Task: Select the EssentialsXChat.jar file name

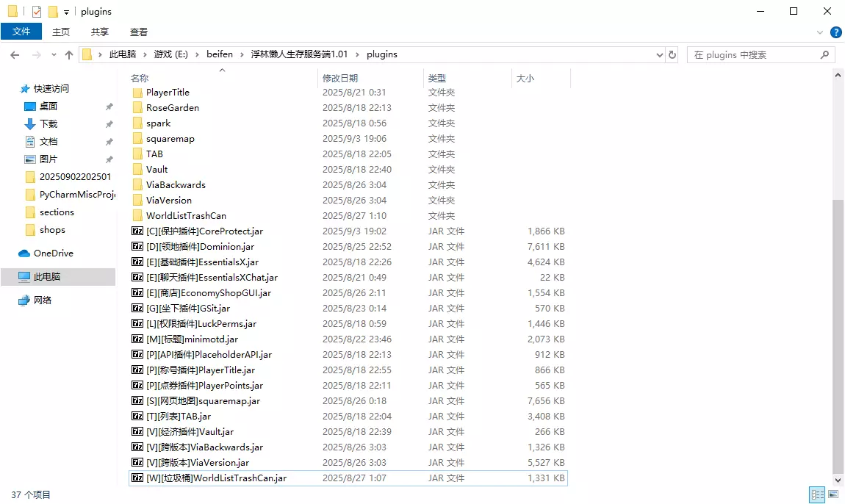Action: click(212, 278)
